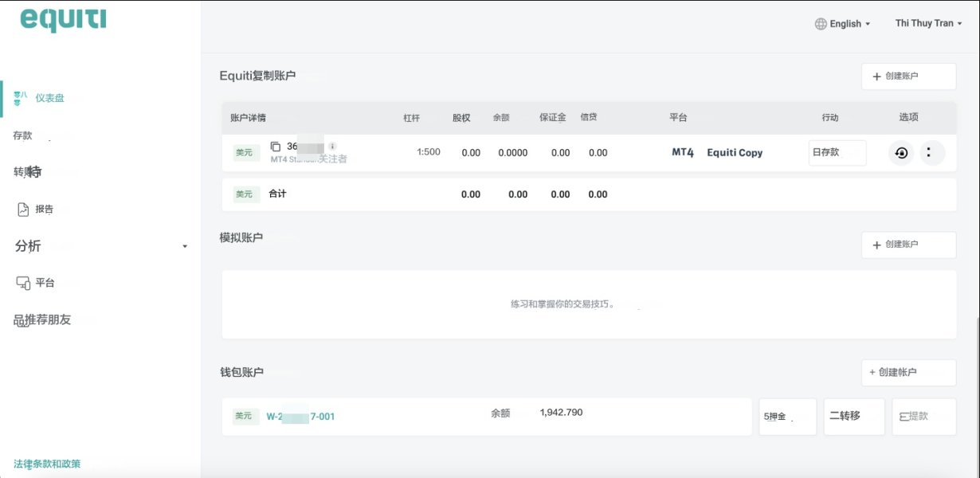Open the 转账 transfer sidebar item

click(28, 171)
